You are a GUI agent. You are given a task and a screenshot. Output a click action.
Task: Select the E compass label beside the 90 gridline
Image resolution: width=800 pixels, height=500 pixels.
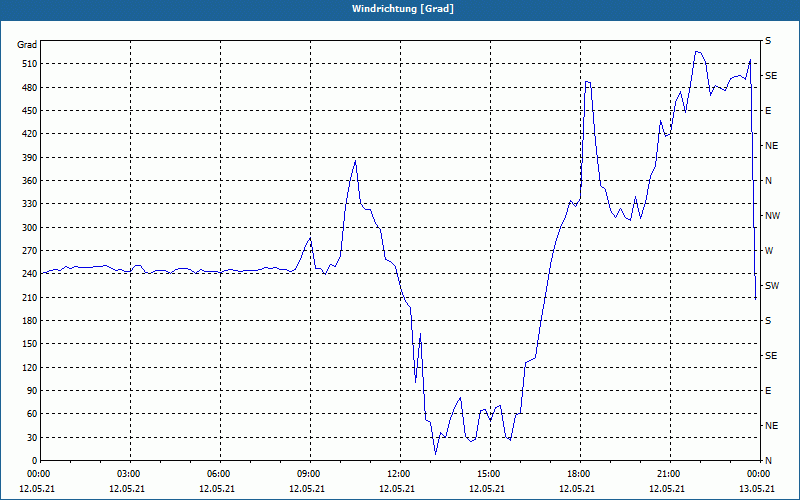pos(768,391)
